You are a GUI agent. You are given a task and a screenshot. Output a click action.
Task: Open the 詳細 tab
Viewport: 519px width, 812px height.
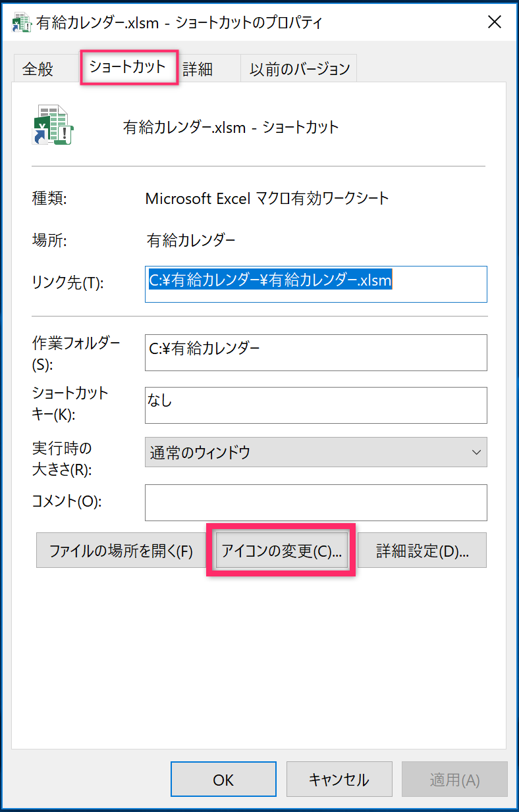click(x=198, y=69)
